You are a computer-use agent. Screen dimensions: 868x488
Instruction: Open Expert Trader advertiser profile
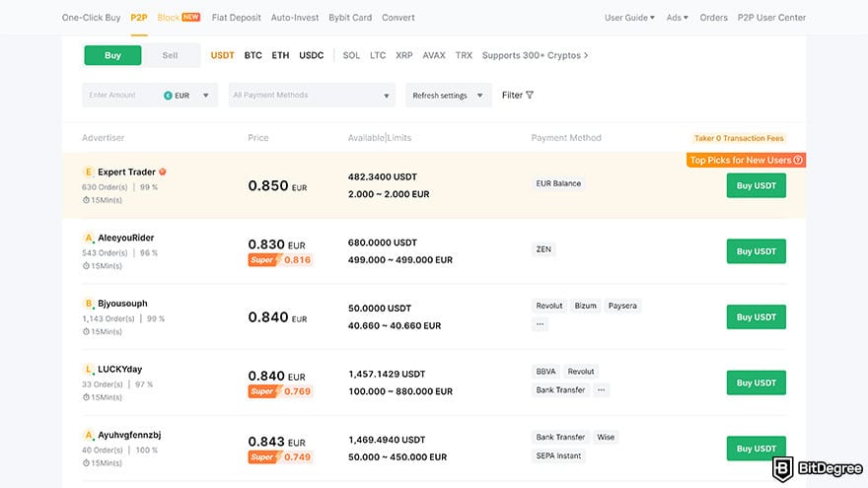127,173
